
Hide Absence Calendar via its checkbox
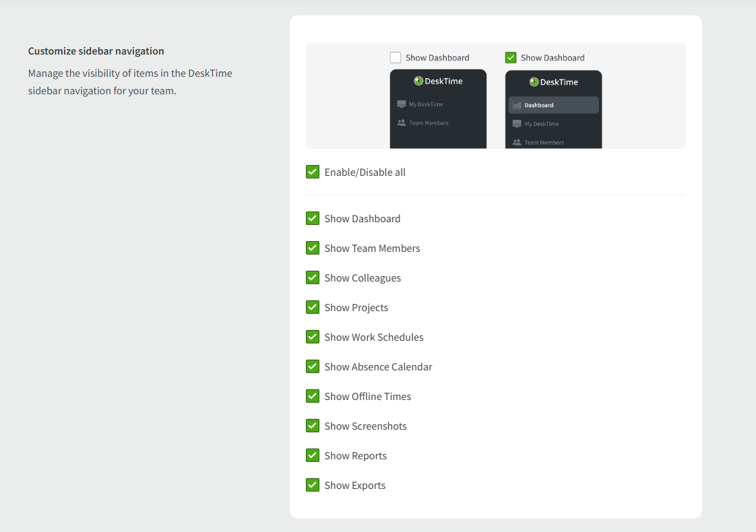click(313, 367)
